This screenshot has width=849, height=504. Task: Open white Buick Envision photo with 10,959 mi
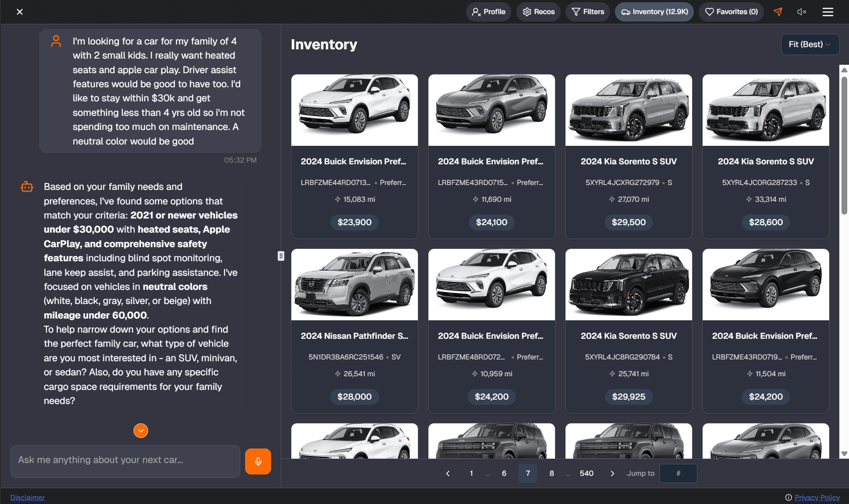tap(492, 285)
